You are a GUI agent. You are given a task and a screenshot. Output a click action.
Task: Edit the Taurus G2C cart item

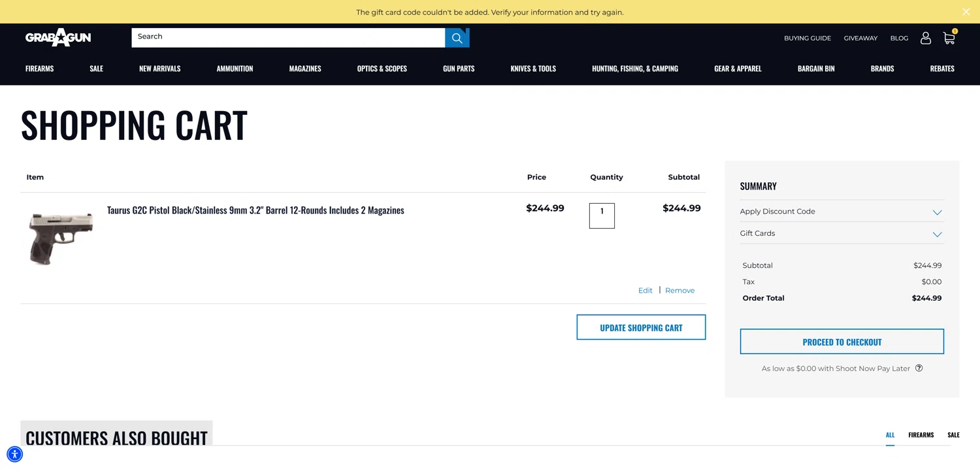[645, 290]
